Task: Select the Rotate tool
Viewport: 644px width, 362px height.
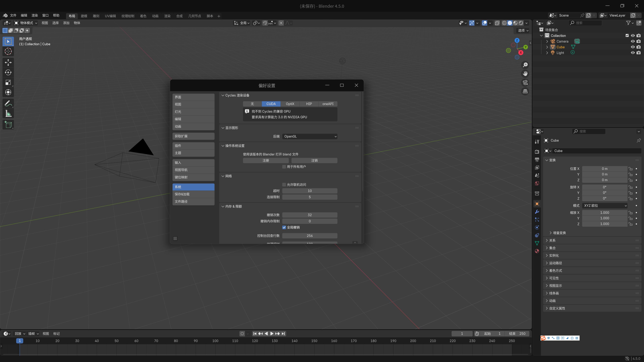Action: [x=8, y=72]
